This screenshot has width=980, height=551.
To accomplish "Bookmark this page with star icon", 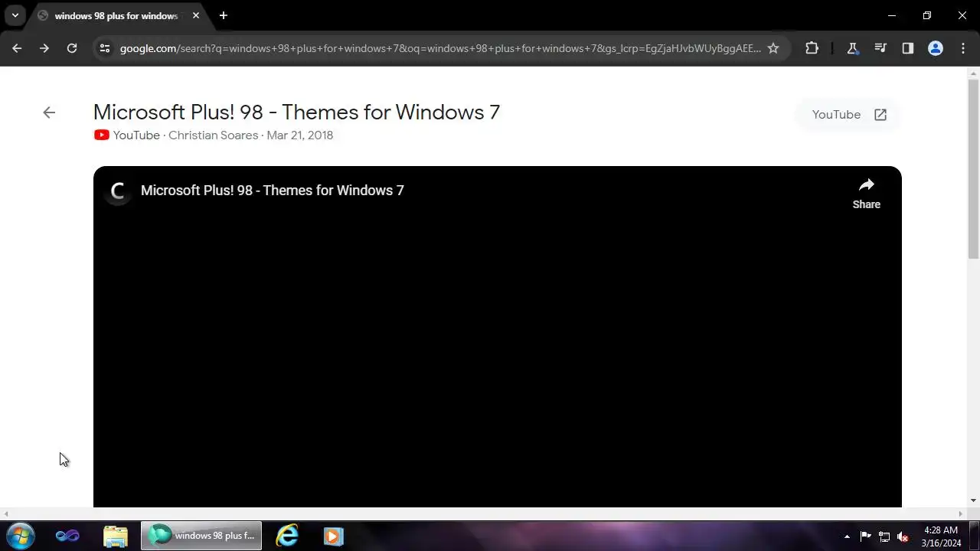I will point(773,48).
